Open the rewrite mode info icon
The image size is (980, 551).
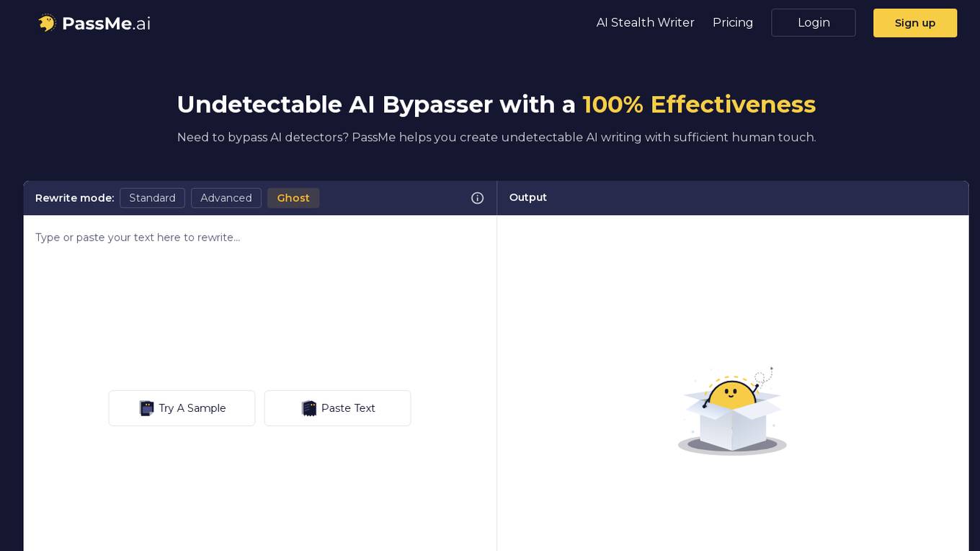(x=477, y=198)
